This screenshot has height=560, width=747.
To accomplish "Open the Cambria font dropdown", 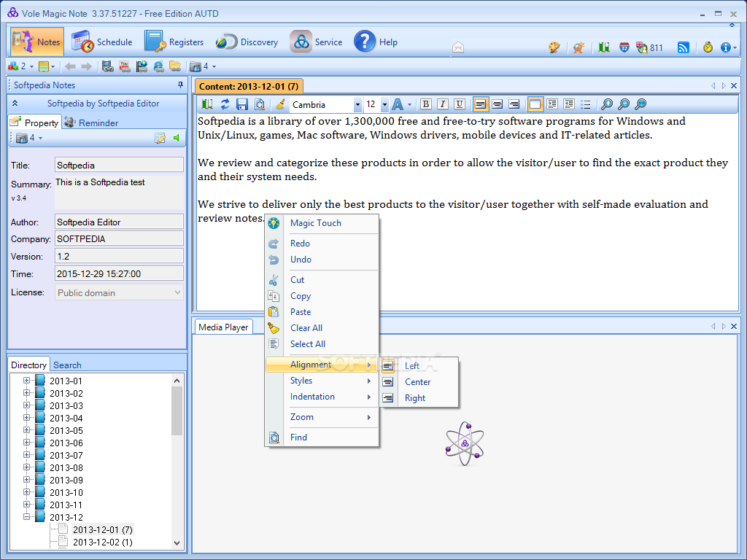I will tap(357, 105).
